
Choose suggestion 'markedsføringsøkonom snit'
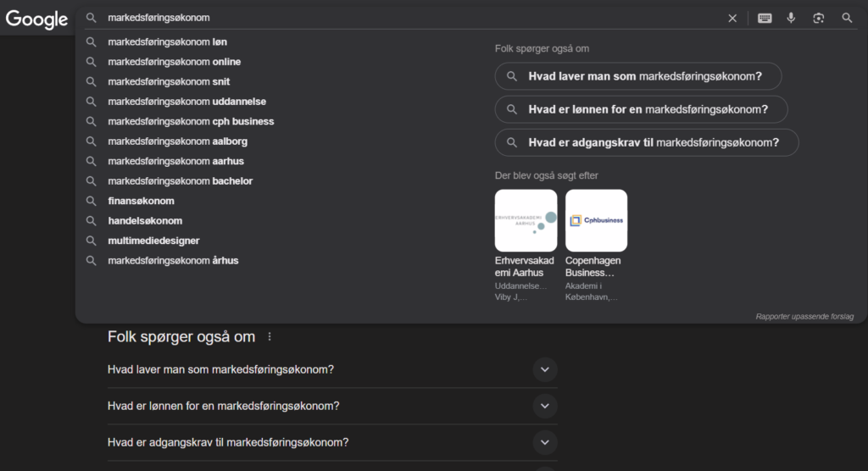[x=169, y=82]
